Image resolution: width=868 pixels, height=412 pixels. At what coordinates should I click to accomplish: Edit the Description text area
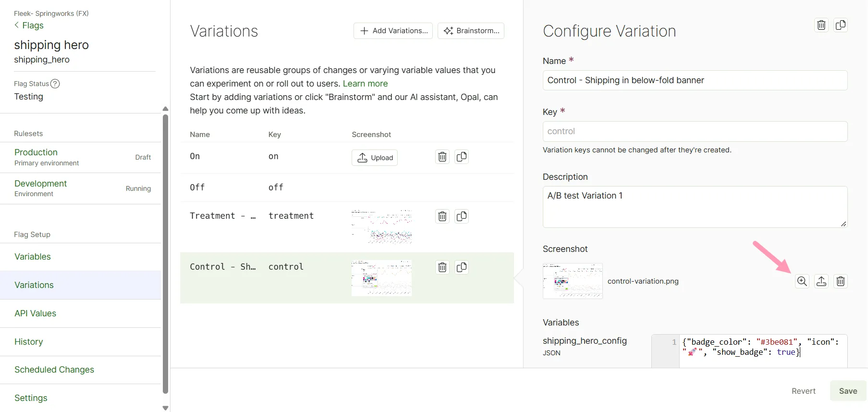[695, 207]
